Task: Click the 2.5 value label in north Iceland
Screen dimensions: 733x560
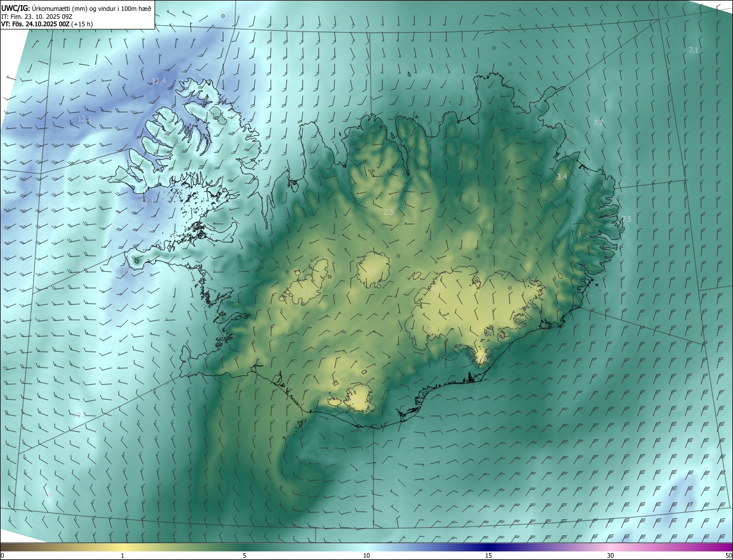Action: 388,212
